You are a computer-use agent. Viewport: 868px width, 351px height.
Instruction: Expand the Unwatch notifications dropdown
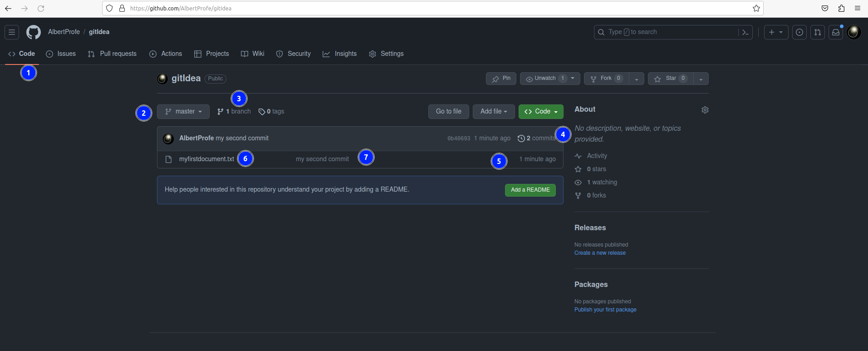click(x=550, y=79)
